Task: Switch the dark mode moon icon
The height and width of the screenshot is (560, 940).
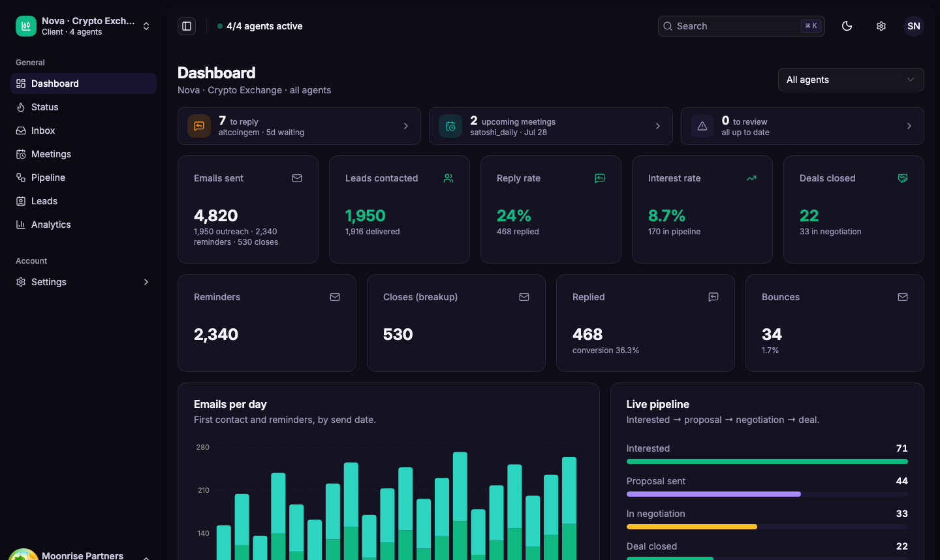Action: coord(847,26)
